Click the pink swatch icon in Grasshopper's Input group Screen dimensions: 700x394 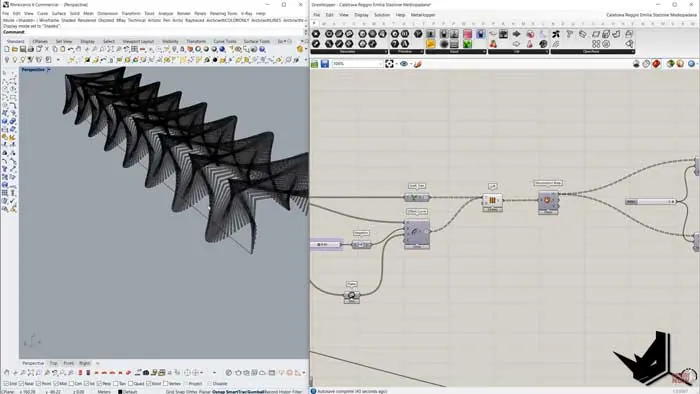[467, 34]
